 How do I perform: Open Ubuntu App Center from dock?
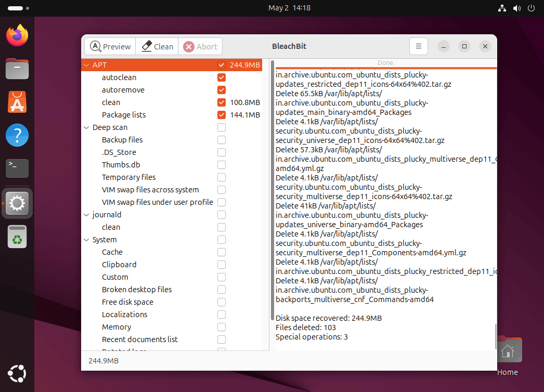point(17,102)
